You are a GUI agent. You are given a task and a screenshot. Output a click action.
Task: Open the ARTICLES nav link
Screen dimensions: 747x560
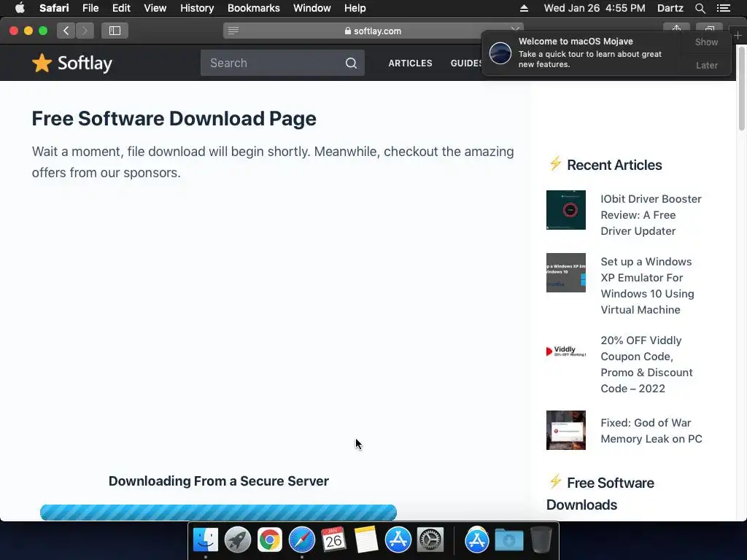(x=410, y=63)
